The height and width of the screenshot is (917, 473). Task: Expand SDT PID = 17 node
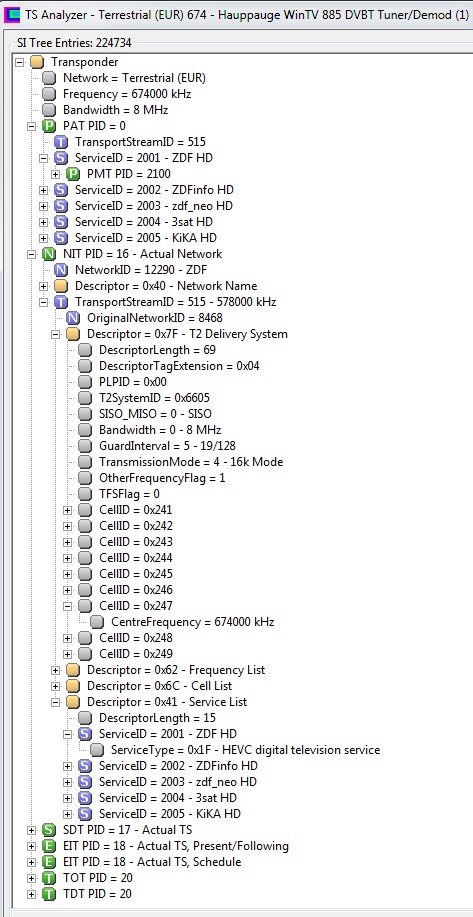click(32, 830)
